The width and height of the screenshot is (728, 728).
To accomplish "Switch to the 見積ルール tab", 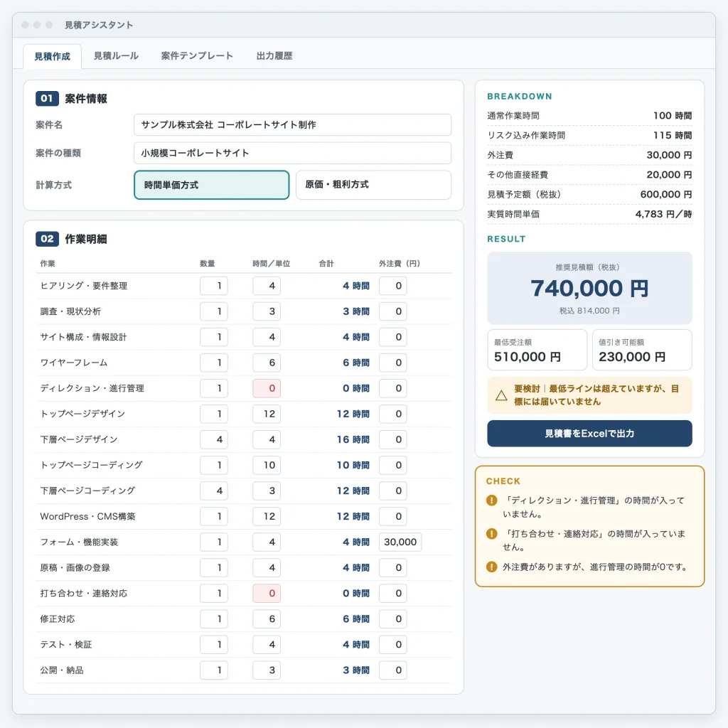I will click(116, 56).
